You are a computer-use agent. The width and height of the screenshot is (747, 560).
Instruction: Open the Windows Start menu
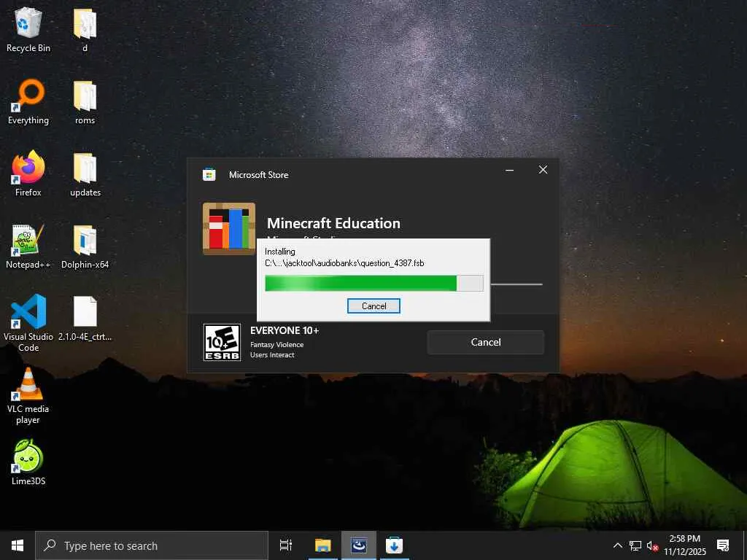click(x=18, y=545)
